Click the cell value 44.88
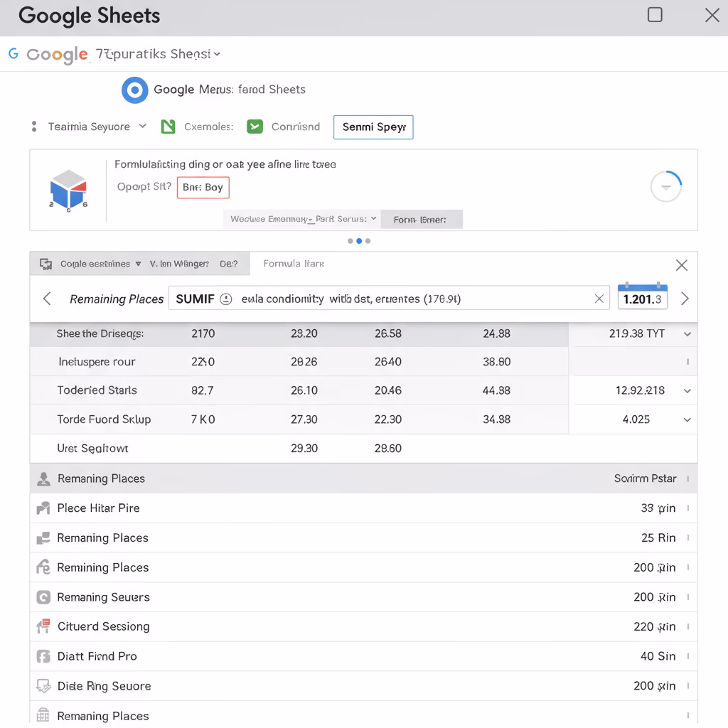 [x=496, y=390]
